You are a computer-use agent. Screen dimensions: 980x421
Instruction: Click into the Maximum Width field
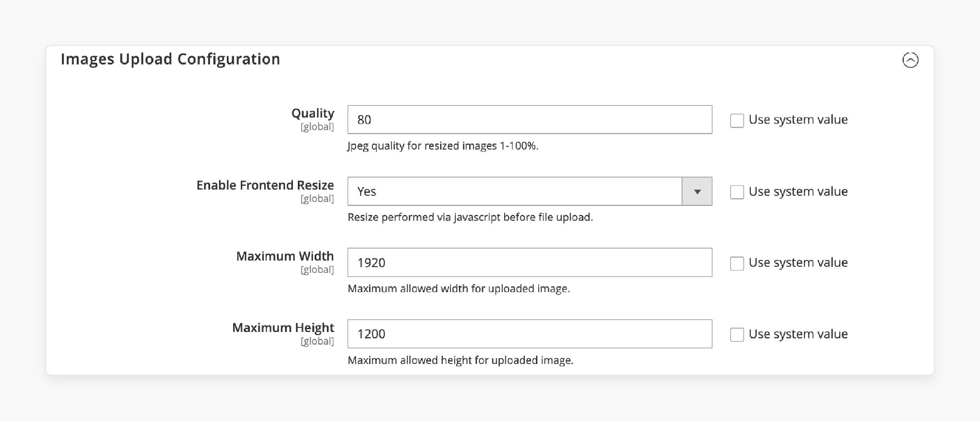530,262
